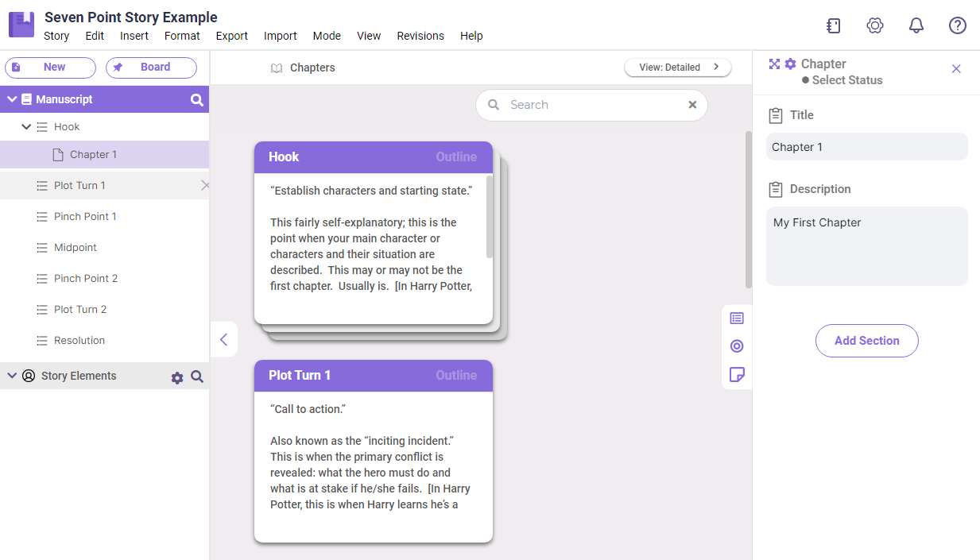
Task: Click the Board button
Action: point(151,68)
